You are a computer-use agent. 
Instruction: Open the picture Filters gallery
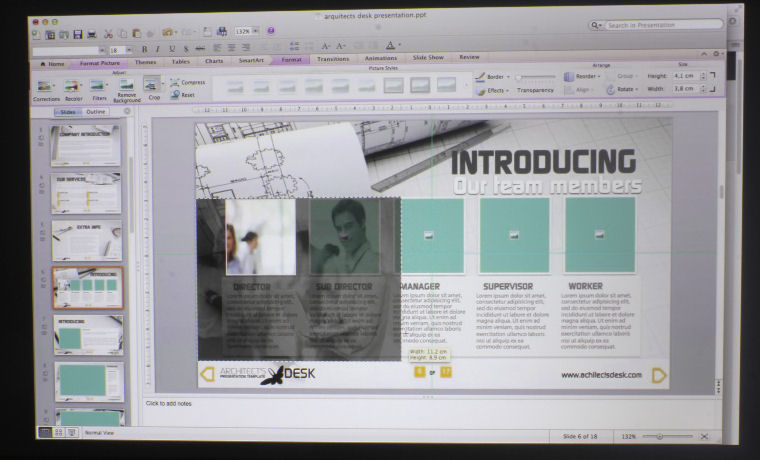point(99,86)
